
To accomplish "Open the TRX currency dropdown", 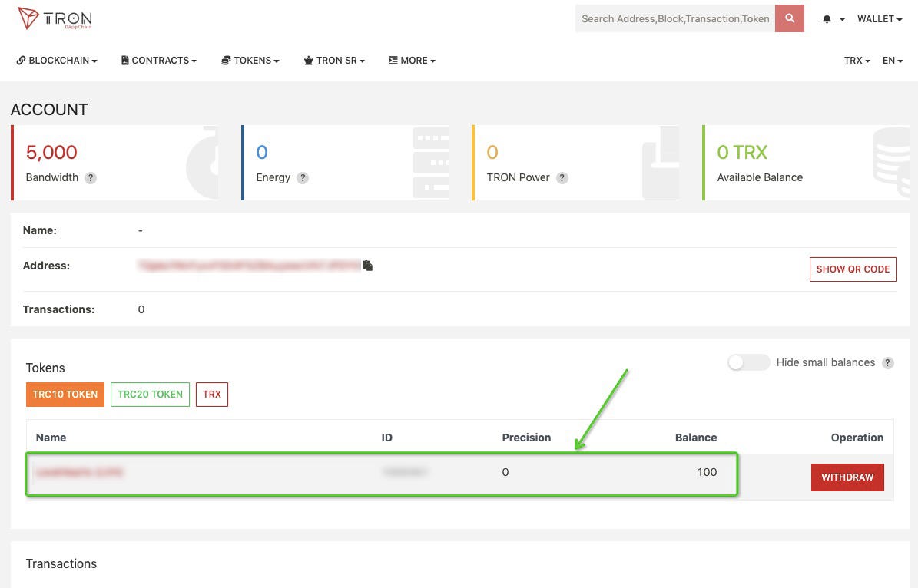I will point(857,61).
